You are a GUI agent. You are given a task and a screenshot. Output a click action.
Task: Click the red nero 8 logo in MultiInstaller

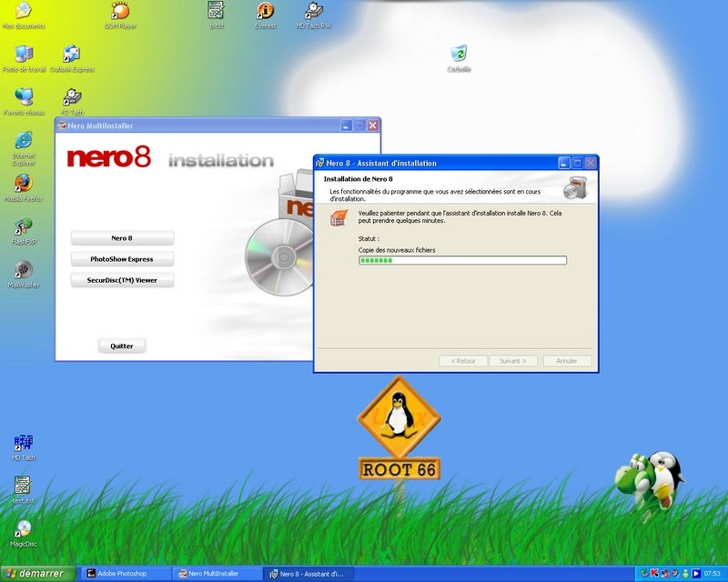tap(109, 157)
